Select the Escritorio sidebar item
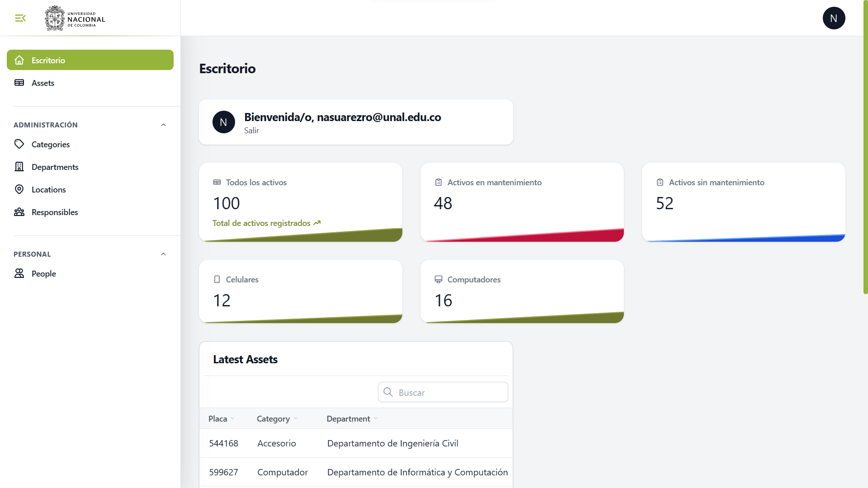Image resolution: width=868 pixels, height=488 pixels. [x=90, y=60]
